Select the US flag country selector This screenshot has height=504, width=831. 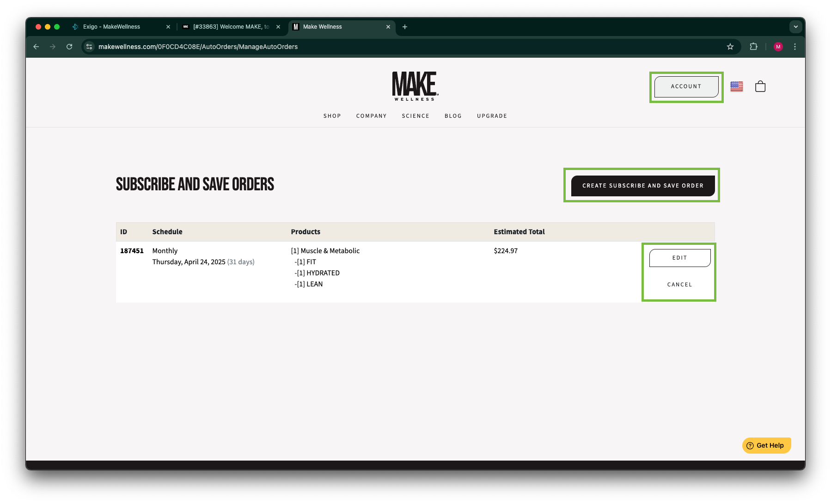(x=737, y=86)
